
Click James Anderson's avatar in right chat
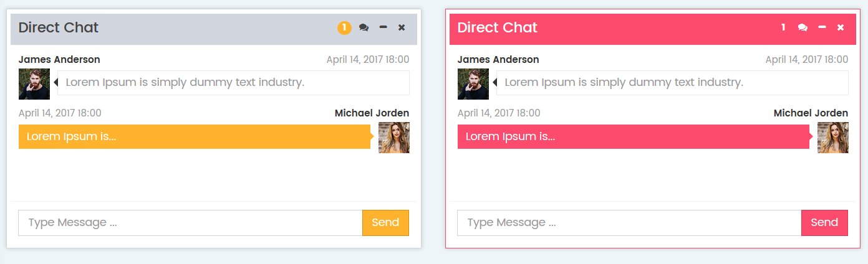point(473,84)
